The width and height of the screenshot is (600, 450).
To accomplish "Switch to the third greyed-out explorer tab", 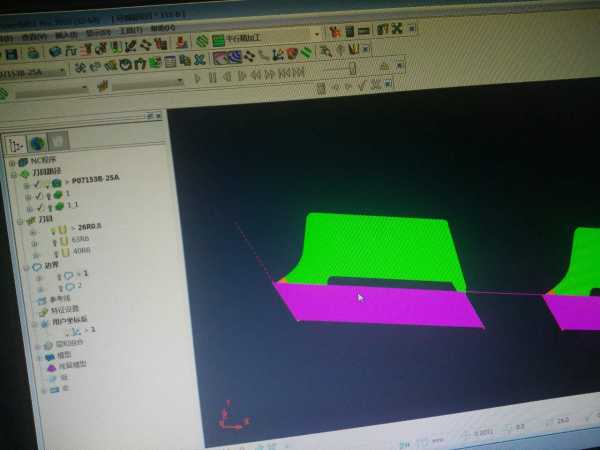I will click(x=58, y=141).
